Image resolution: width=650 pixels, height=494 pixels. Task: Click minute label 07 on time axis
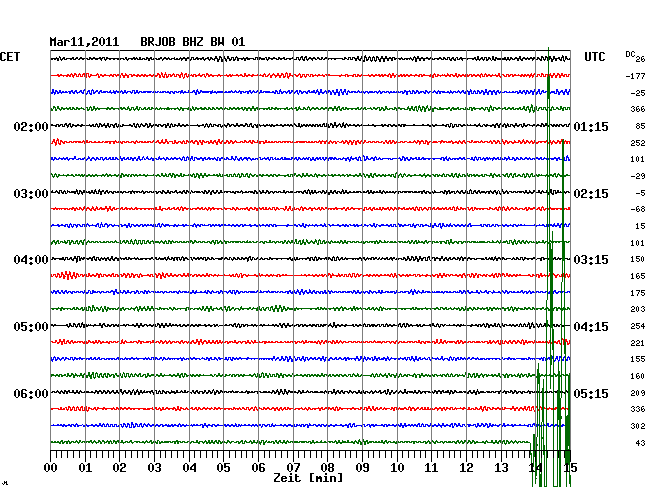[293, 468]
